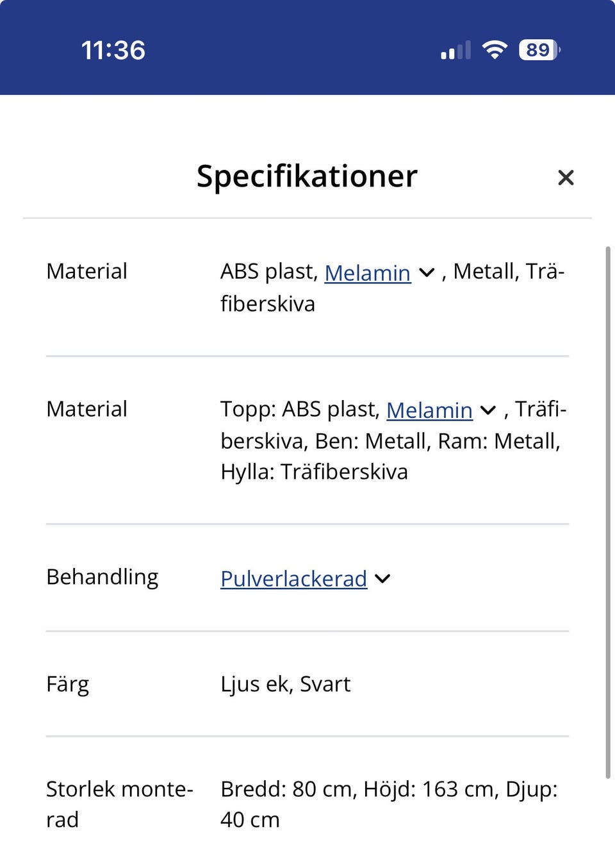Close the Specifikationer panel
615x868 pixels.
point(566,178)
